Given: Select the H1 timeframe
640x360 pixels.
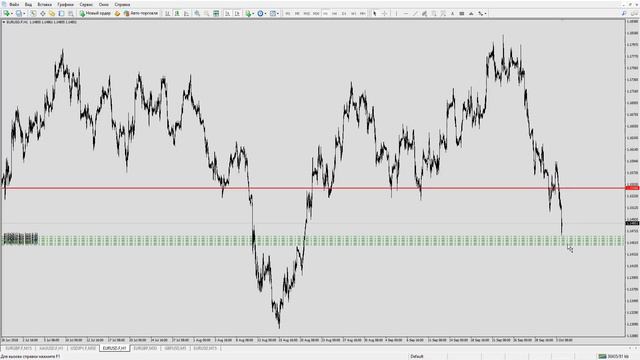Looking at the screenshot, I should (325, 13).
